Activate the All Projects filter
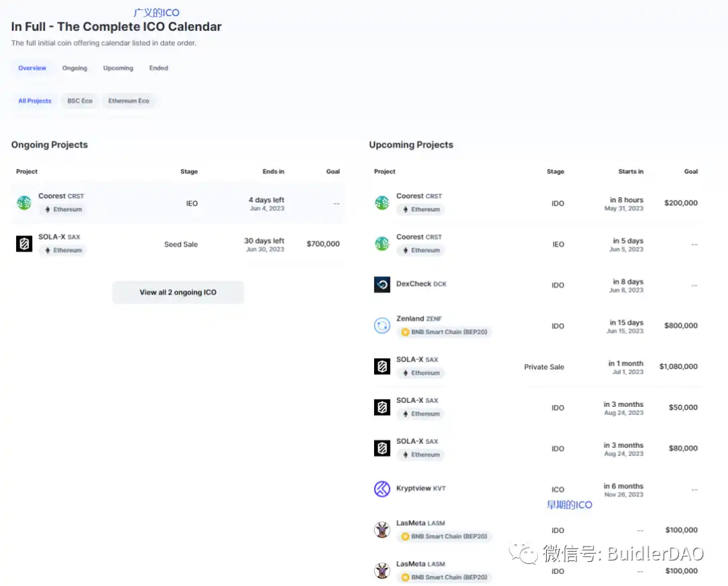The image size is (728, 586). [34, 100]
